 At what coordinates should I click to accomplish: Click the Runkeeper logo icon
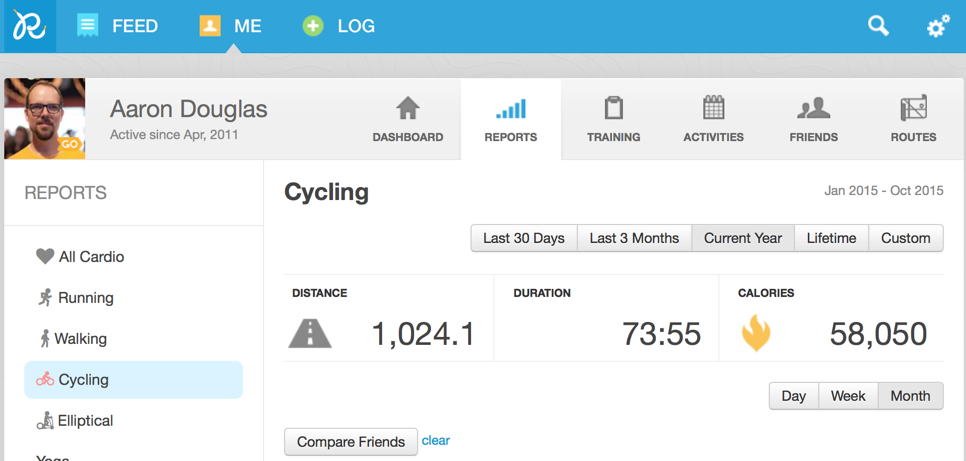click(x=28, y=26)
